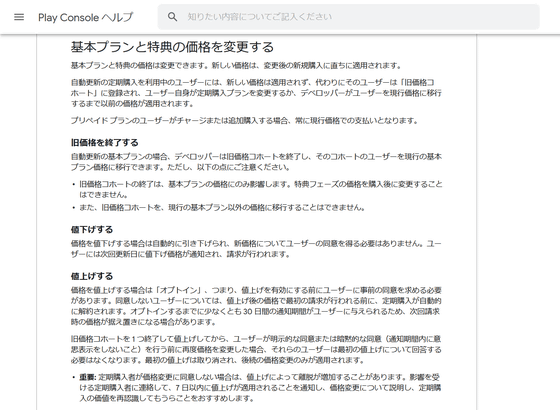Click the 基本プランと特典の価格を変更する page heading
This screenshot has width=560, height=410.
(172, 47)
